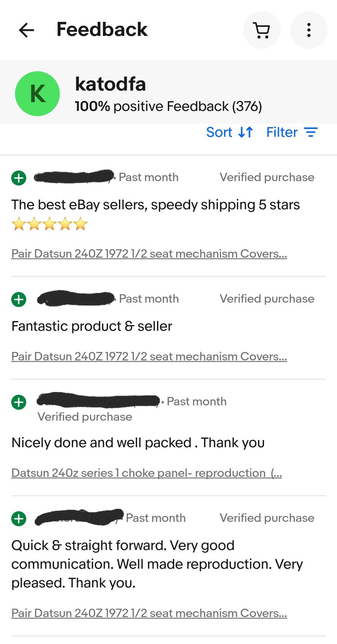Tap positive icon on speedy shipping review
This screenshot has width=337, height=644.
click(x=19, y=178)
